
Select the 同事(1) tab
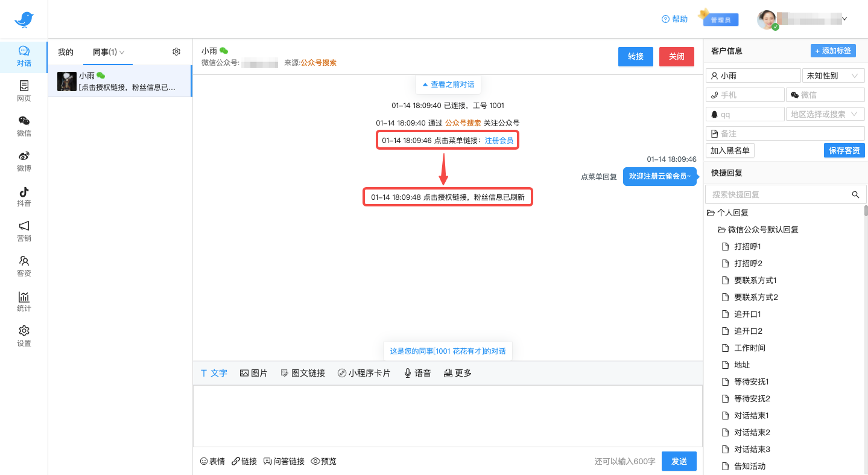coord(104,52)
